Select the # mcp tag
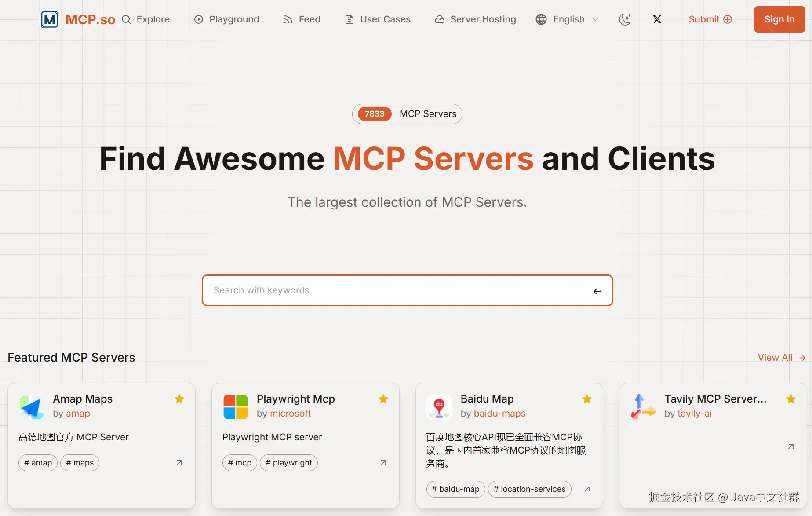812x516 pixels. [x=240, y=463]
